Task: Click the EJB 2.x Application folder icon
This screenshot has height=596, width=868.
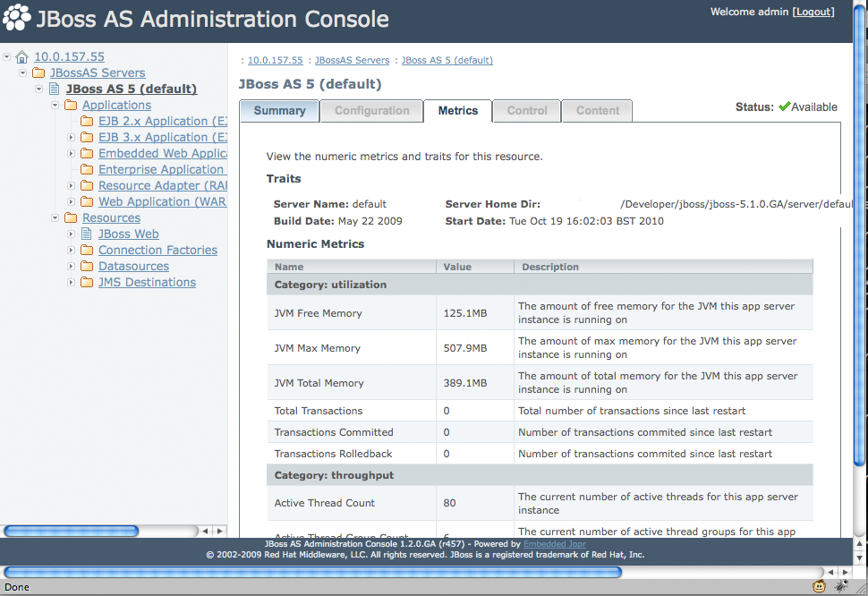Action: click(87, 121)
